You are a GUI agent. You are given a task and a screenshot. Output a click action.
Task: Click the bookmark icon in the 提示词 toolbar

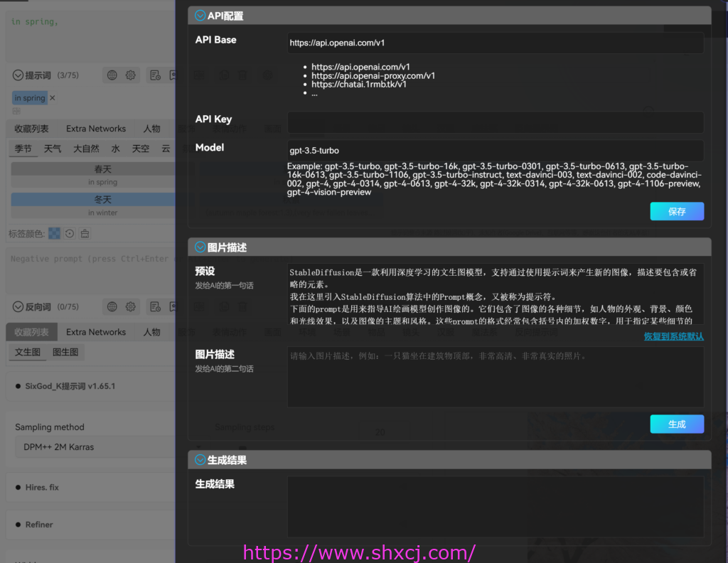coord(171,75)
